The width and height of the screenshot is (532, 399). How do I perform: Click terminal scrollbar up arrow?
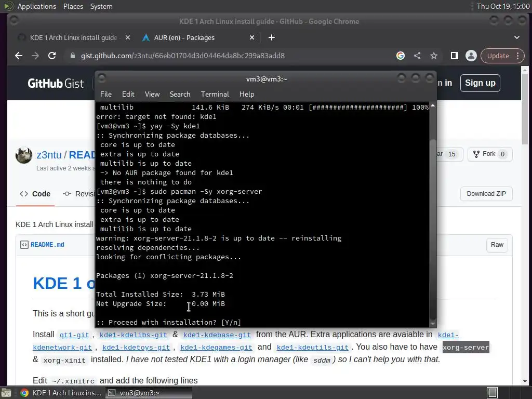tap(433, 105)
